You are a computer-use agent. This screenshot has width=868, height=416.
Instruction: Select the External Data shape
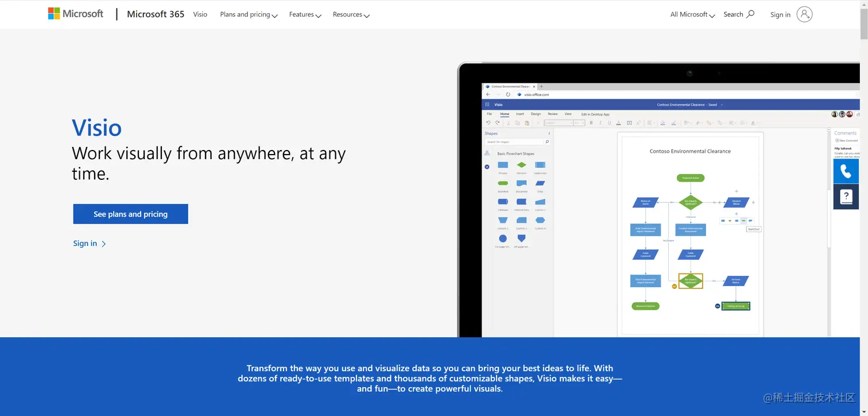[x=521, y=202]
